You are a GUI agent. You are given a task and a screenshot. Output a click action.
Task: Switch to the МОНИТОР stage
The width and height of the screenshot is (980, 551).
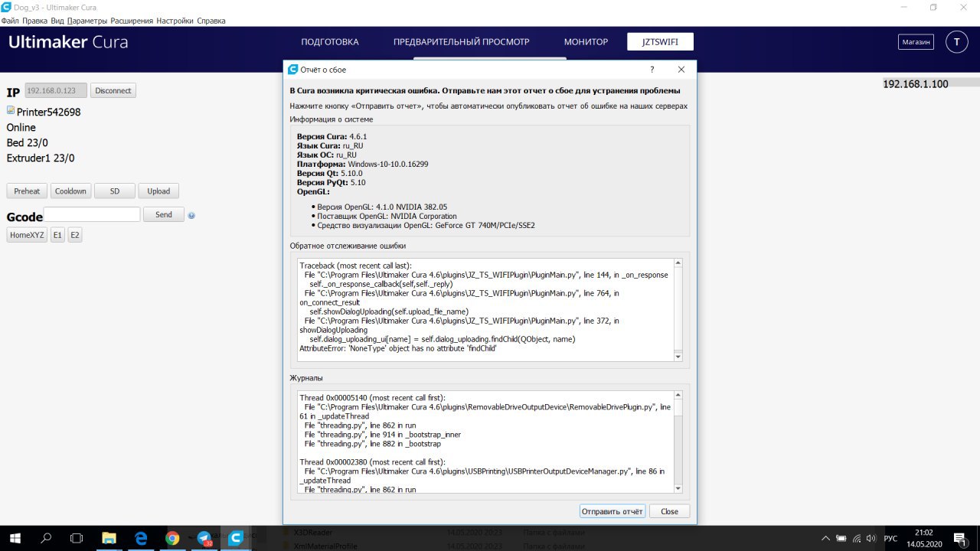pyautogui.click(x=586, y=42)
